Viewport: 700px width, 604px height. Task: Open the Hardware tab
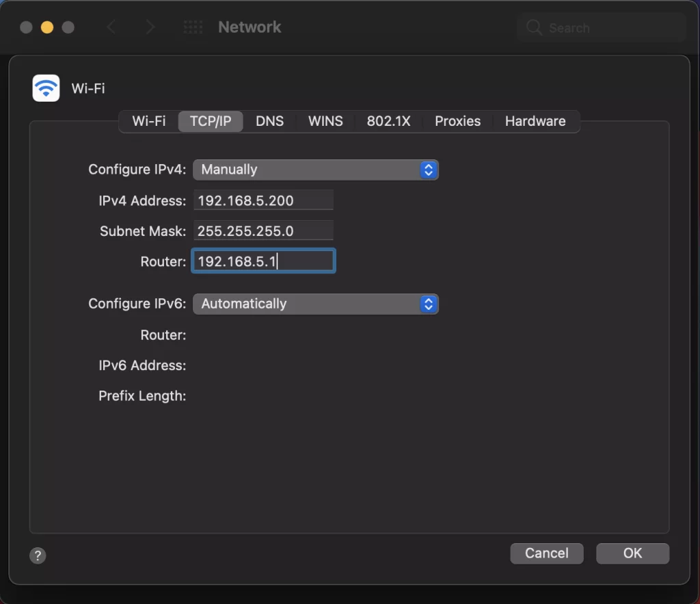point(535,121)
